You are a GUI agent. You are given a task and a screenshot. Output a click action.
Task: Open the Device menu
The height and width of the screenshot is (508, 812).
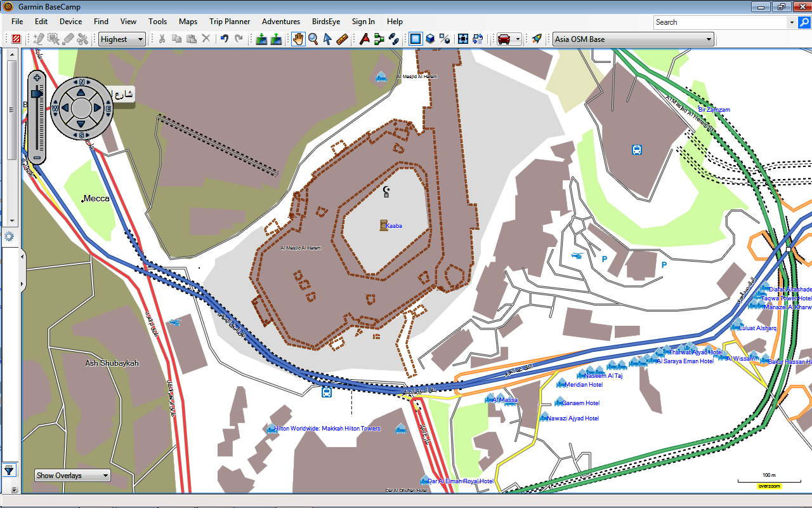[x=70, y=22]
